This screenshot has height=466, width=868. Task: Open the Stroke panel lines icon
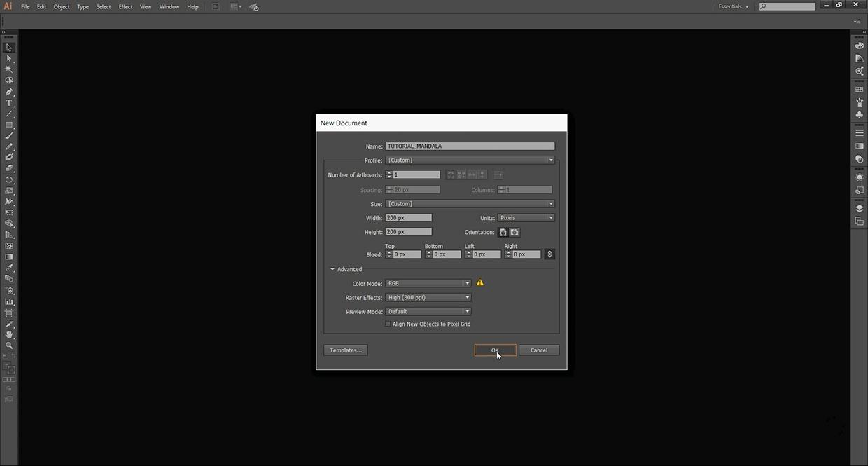(x=860, y=133)
